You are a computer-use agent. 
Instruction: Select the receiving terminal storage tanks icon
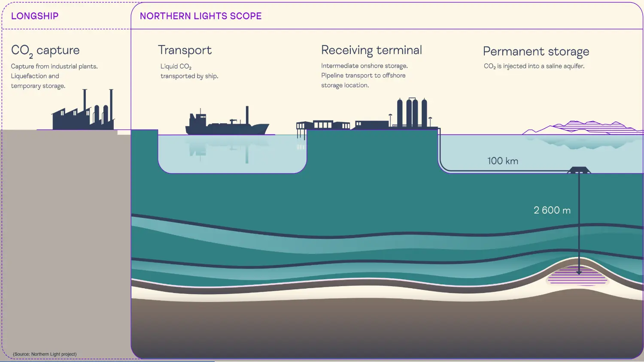pyautogui.click(x=411, y=112)
